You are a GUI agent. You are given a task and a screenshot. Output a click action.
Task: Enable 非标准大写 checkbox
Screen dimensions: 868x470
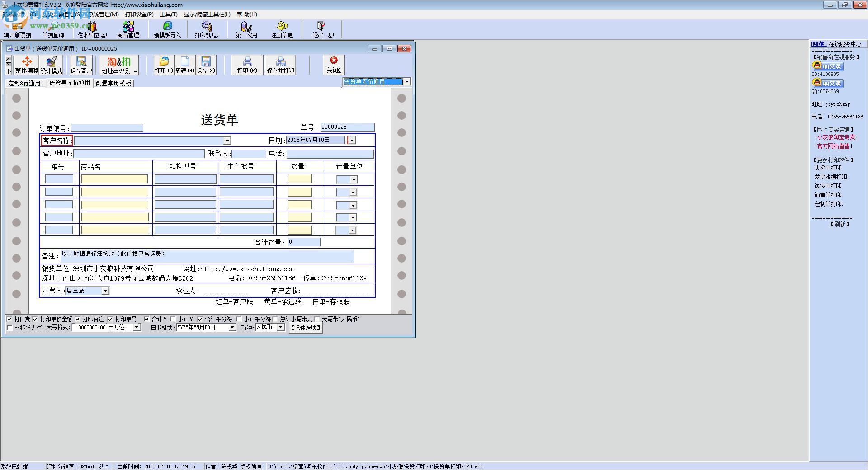tap(10, 328)
